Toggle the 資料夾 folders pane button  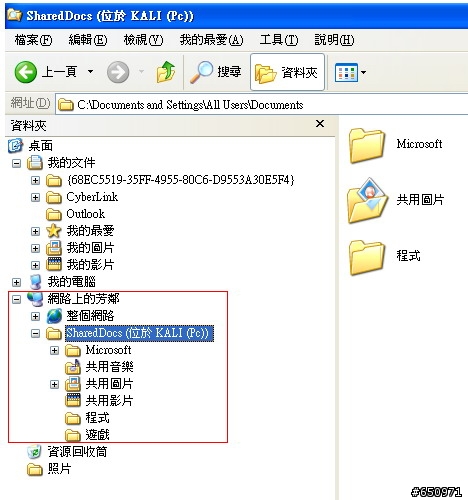coord(287,72)
